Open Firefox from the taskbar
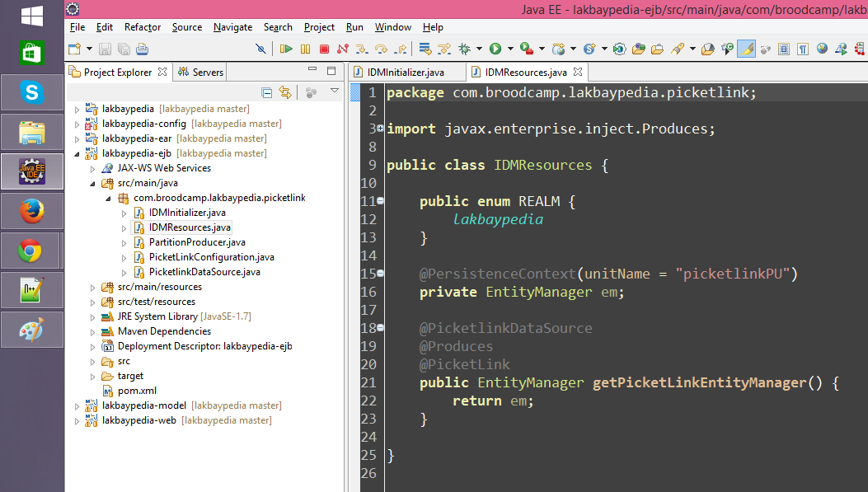The height and width of the screenshot is (492, 868). 31,211
